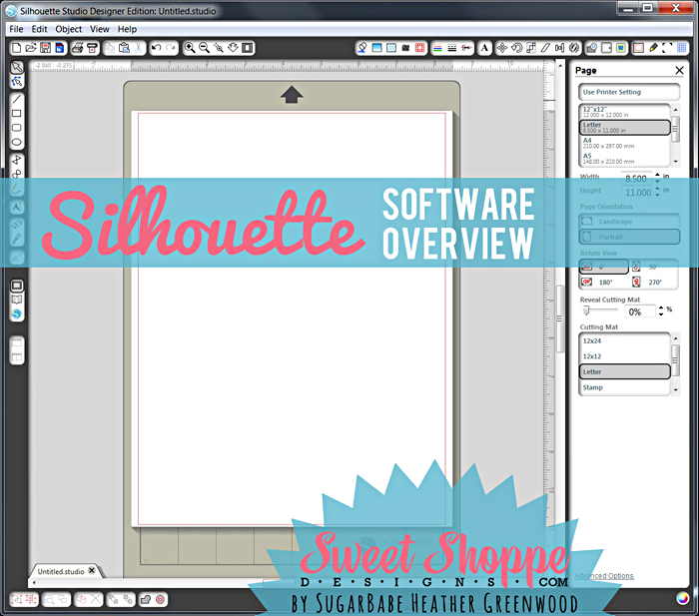Viewport: 699px width, 616px height.
Task: Send to Silhouette cutter icon
Action: [92, 48]
